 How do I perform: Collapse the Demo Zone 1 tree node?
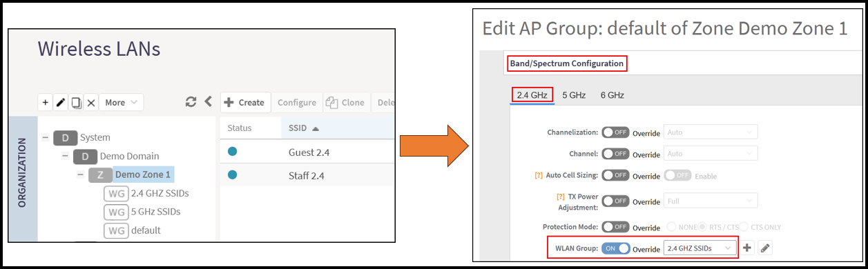tap(81, 175)
